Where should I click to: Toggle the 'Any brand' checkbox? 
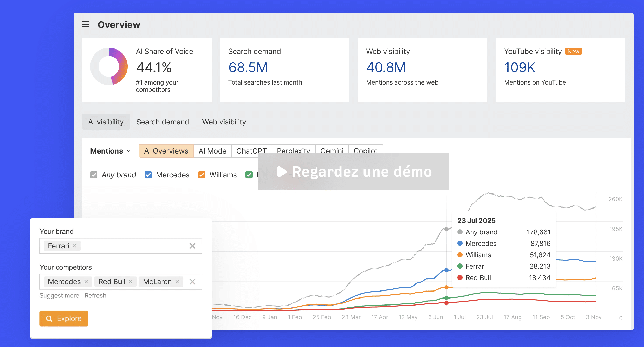coord(94,175)
